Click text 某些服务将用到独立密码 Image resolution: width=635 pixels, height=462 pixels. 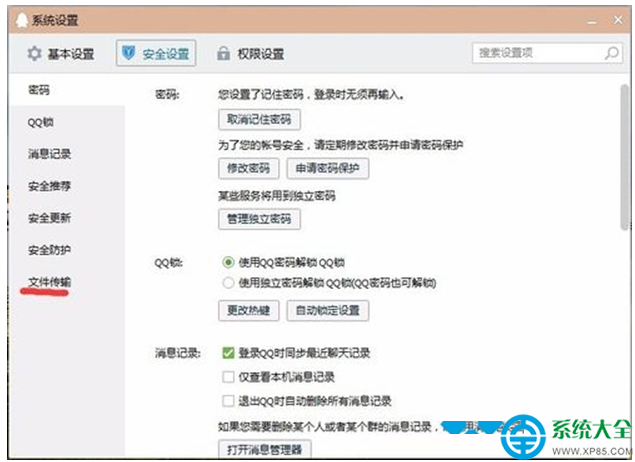(x=277, y=196)
